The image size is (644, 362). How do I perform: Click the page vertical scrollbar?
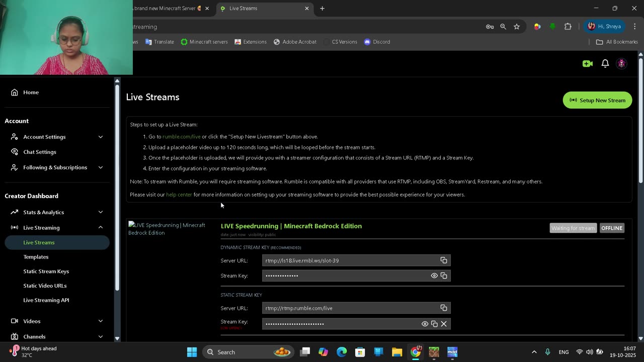(640, 121)
